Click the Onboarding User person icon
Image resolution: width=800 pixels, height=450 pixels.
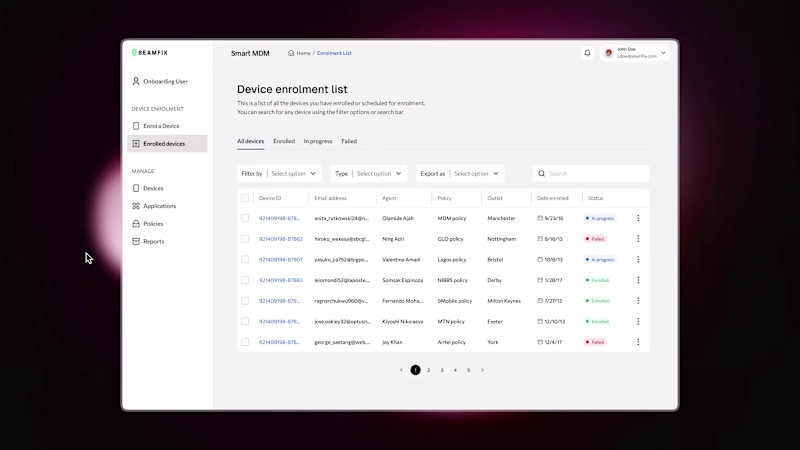click(x=136, y=81)
